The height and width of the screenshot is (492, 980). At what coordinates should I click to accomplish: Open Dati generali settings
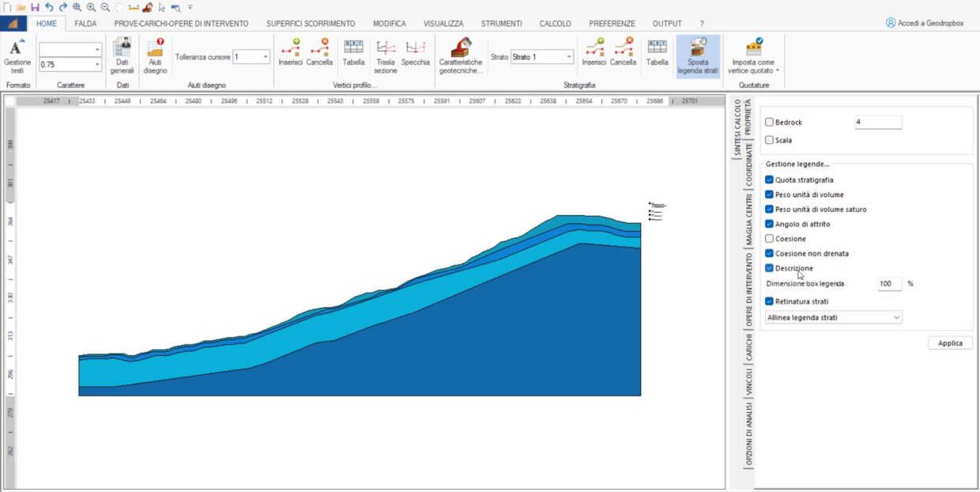[122, 55]
